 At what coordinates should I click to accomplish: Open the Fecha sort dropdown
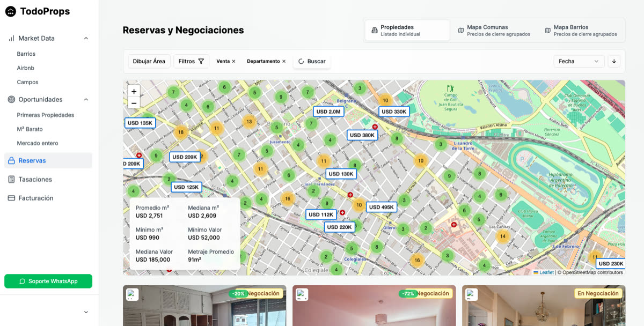pos(579,62)
